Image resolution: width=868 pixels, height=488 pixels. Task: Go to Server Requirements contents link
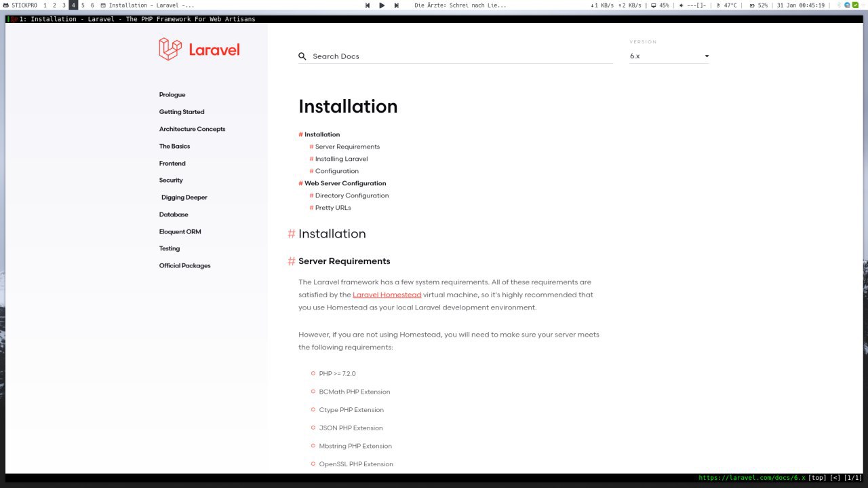pyautogui.click(x=347, y=147)
